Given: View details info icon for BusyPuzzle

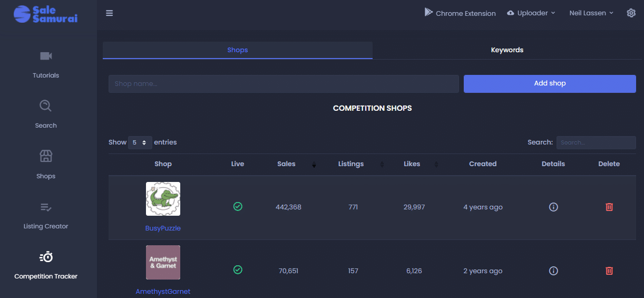Looking at the screenshot, I should tap(553, 207).
